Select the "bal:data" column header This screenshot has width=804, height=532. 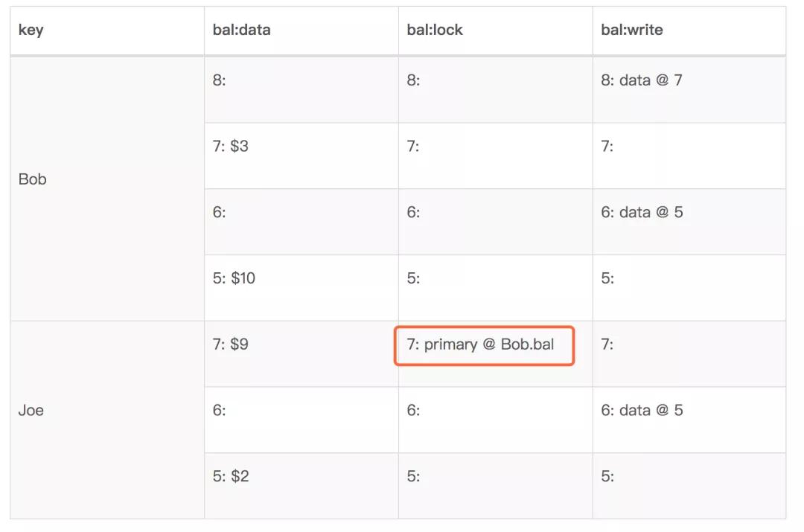point(241,31)
